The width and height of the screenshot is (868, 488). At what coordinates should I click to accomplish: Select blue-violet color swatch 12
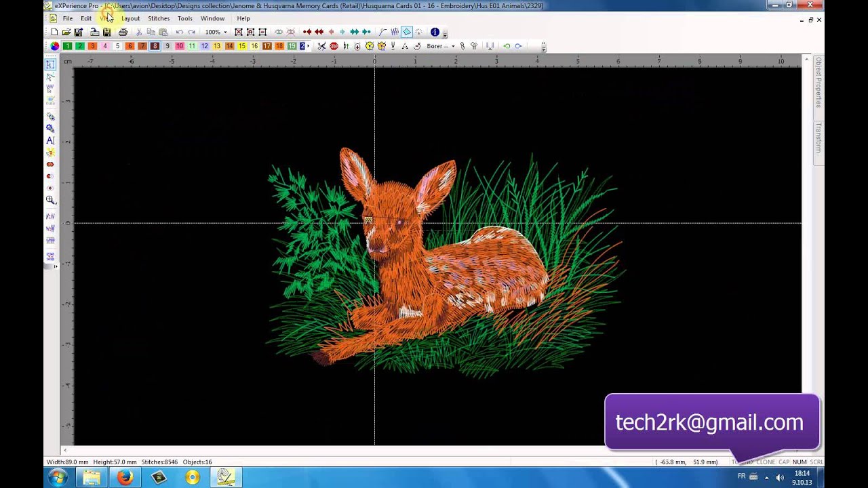coord(205,46)
